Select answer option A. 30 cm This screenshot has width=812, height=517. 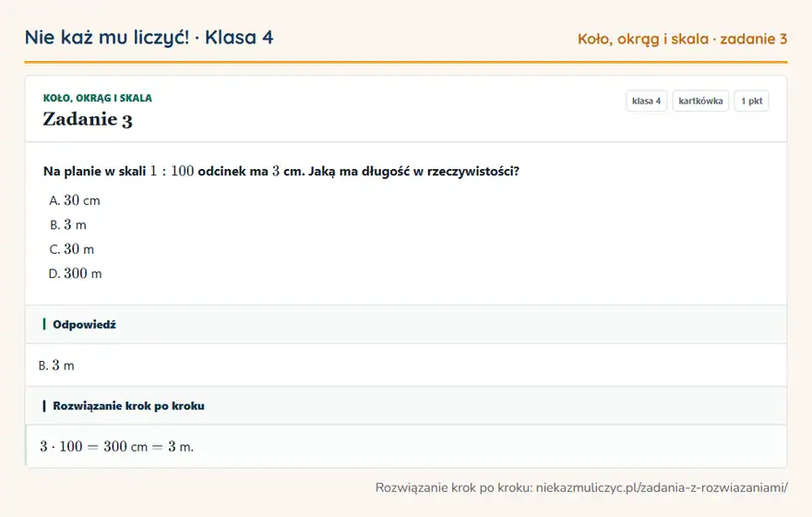click(x=75, y=200)
